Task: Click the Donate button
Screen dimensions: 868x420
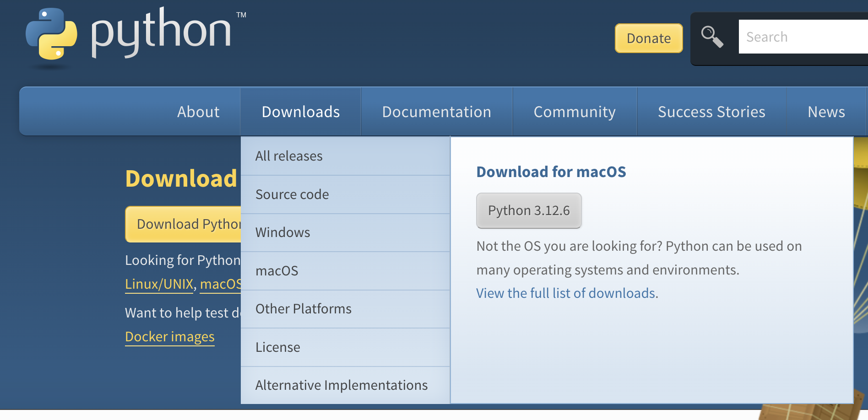Action: point(649,38)
